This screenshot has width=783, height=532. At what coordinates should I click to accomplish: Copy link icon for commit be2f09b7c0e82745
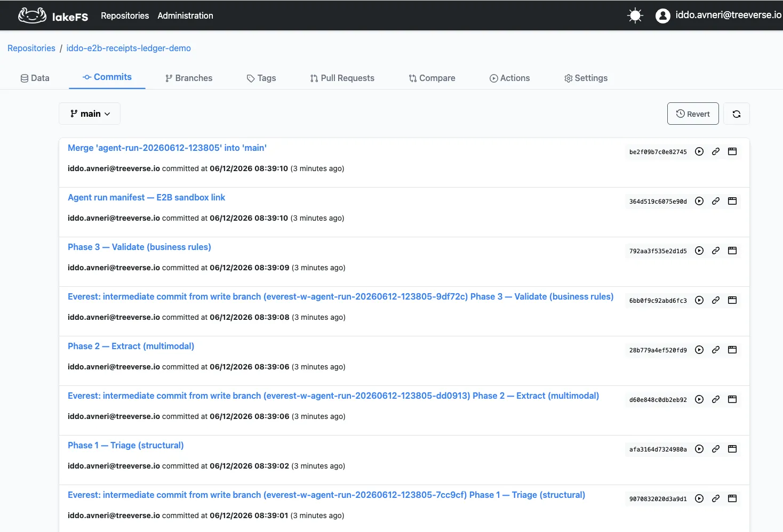click(716, 151)
